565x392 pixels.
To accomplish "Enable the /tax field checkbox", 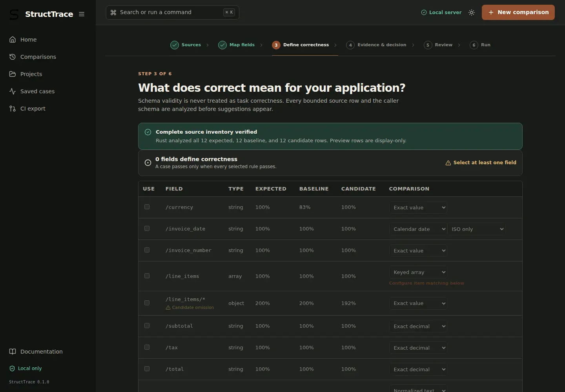I will click(x=147, y=347).
